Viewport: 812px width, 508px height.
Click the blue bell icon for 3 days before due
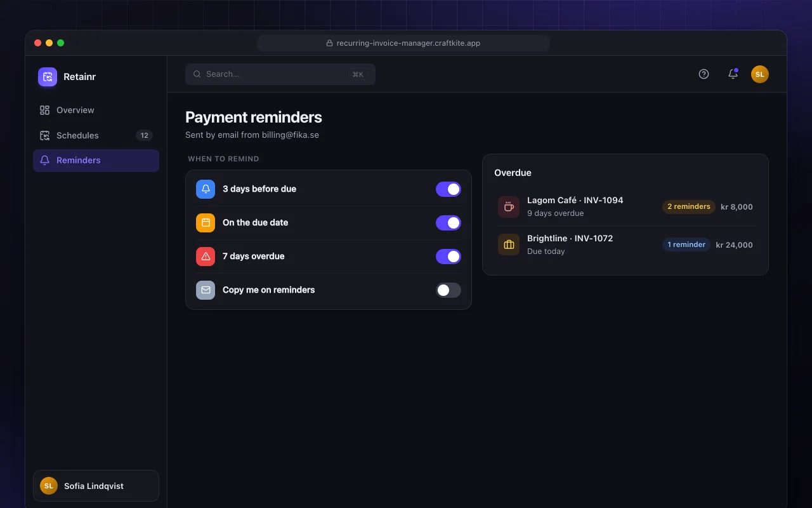[x=206, y=189]
